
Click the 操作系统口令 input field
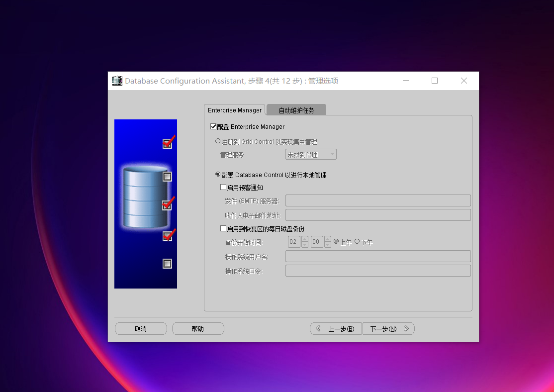pyautogui.click(x=378, y=271)
